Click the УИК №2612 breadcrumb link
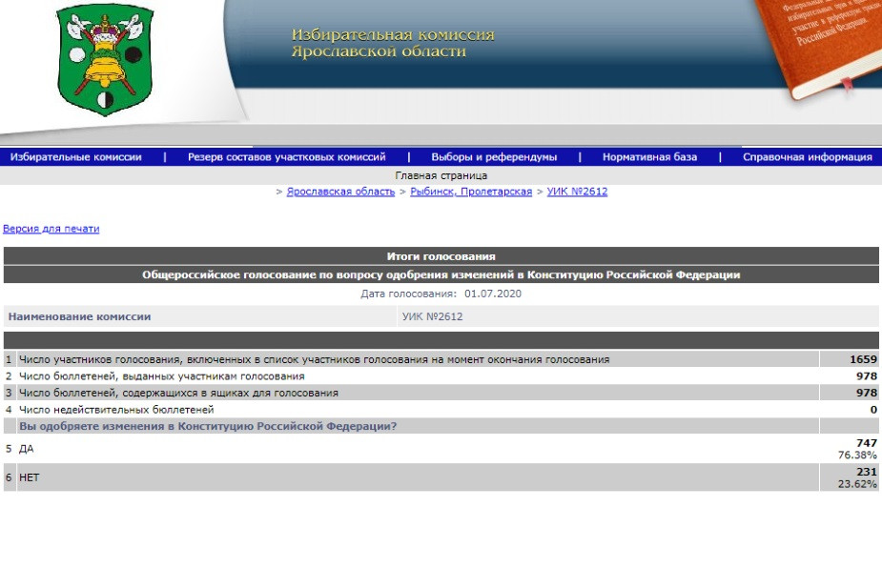 [577, 192]
